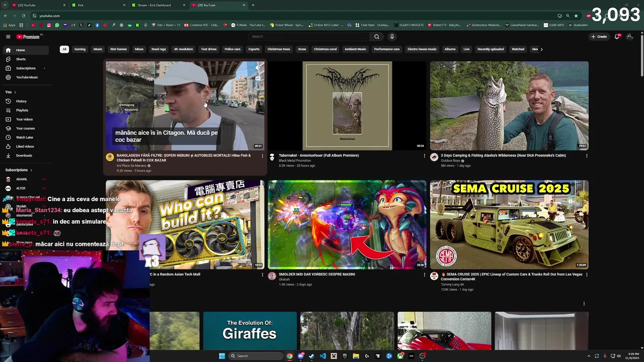Bookmark this page with the star icon
This screenshot has height=362, width=644.
click(576, 16)
